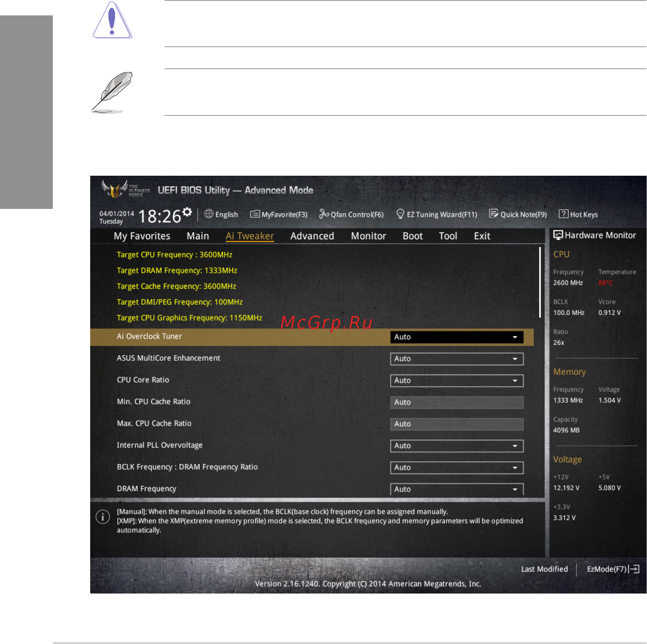The height and width of the screenshot is (644, 647).
Task: Open the Ai Overclock Tuner dropdown
Action: pos(457,337)
